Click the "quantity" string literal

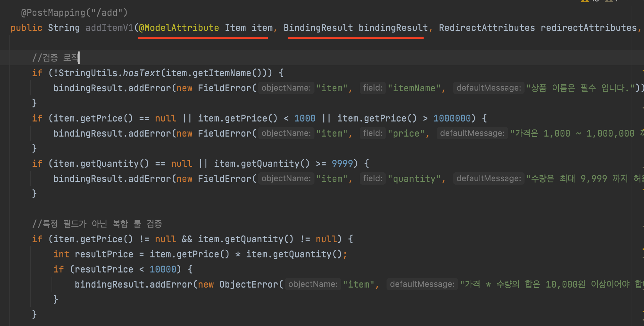[x=414, y=179]
